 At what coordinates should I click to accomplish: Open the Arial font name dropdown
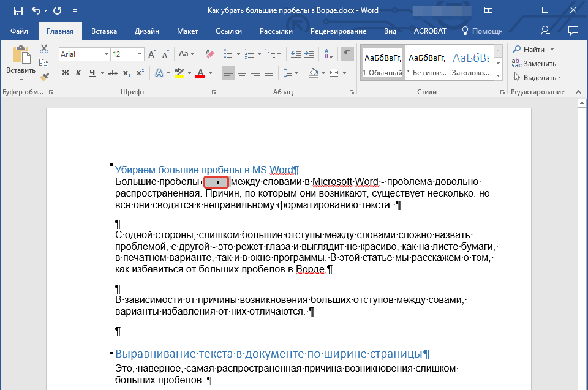(x=107, y=54)
